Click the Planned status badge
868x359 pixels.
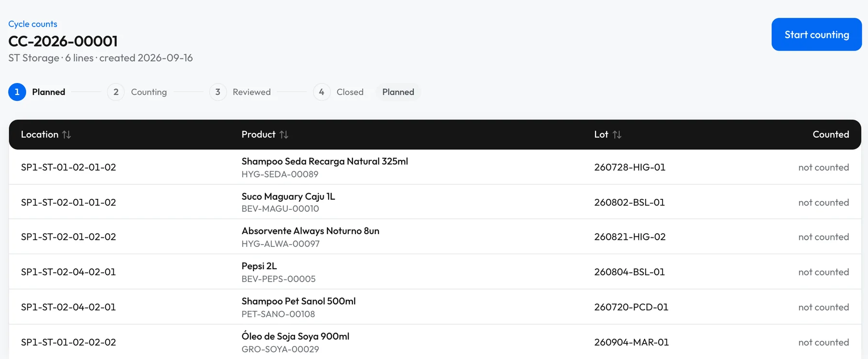pos(398,92)
